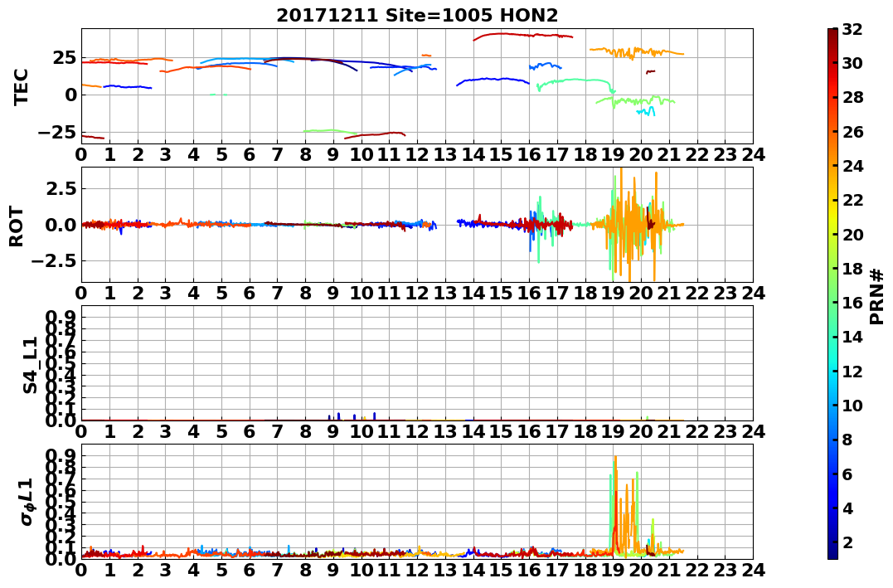Click colorbar tick label '24'
This screenshot has height=588, width=893.
853,166
